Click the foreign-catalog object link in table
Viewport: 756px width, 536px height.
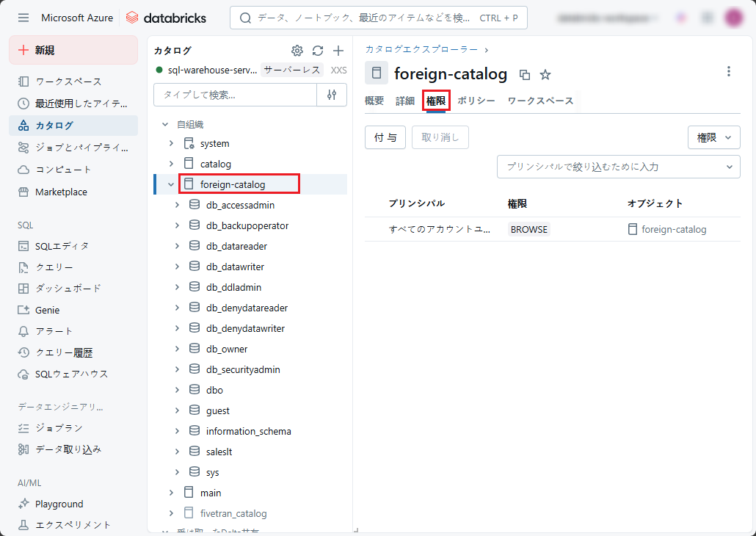(x=673, y=229)
